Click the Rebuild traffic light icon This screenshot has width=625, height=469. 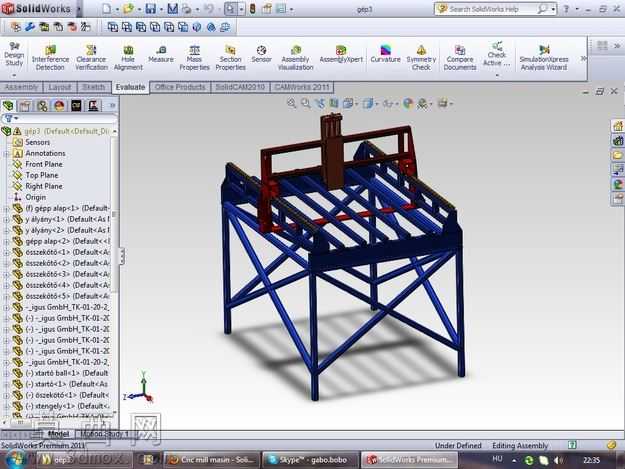point(252,8)
